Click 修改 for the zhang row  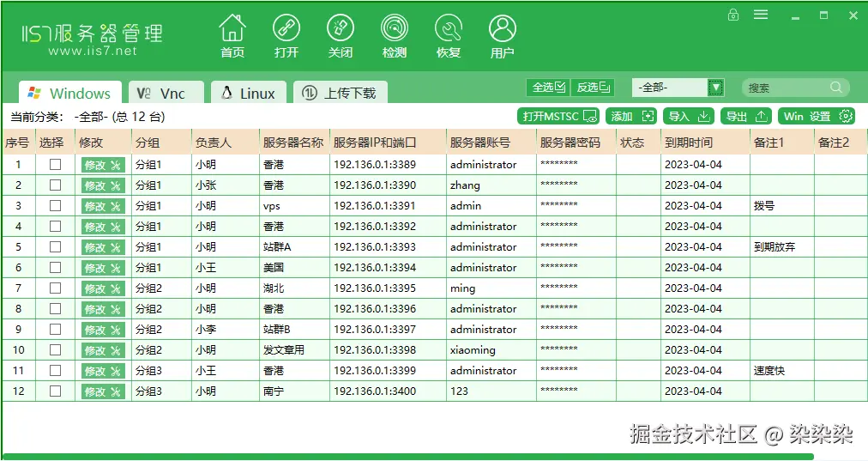[x=103, y=185]
